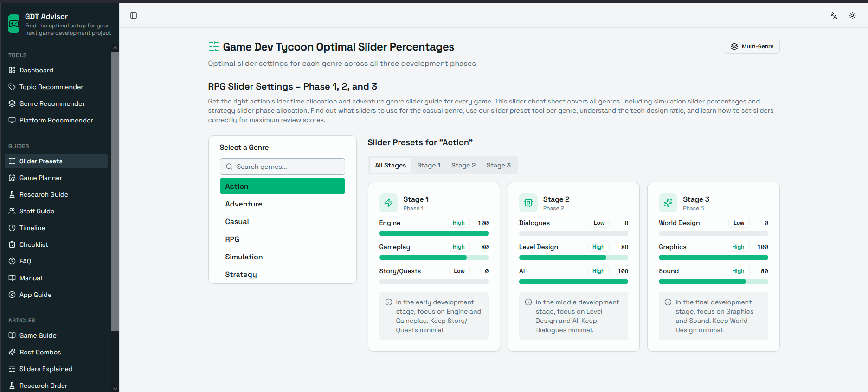The width and height of the screenshot is (868, 392).
Task: Click the High badge next to AI
Action: coord(598,271)
